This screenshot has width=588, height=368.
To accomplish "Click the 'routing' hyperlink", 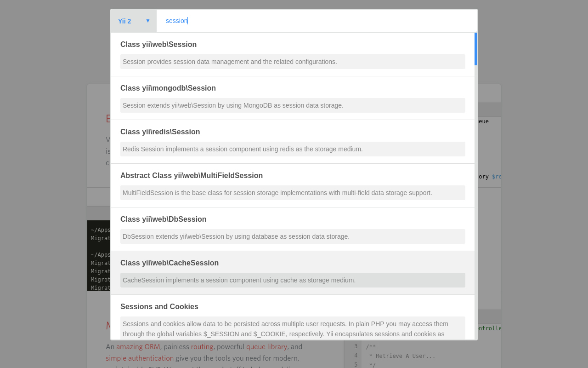I will click(x=202, y=346).
